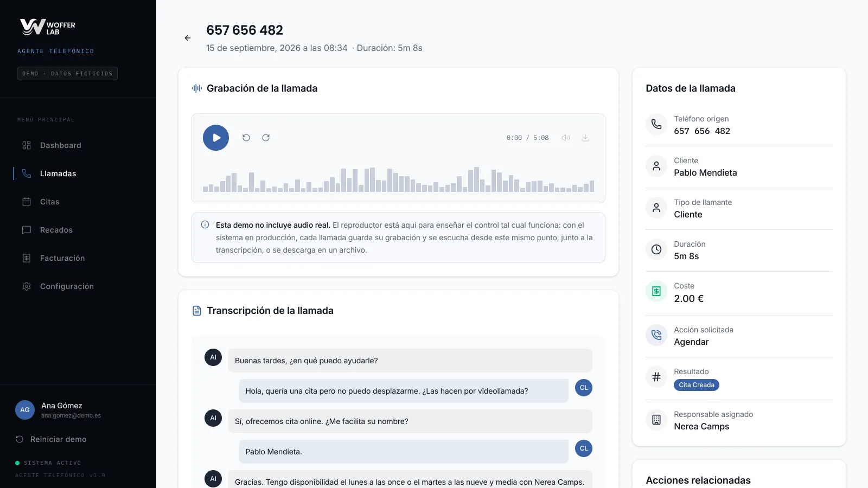Click the client's videollamada message

404,391
